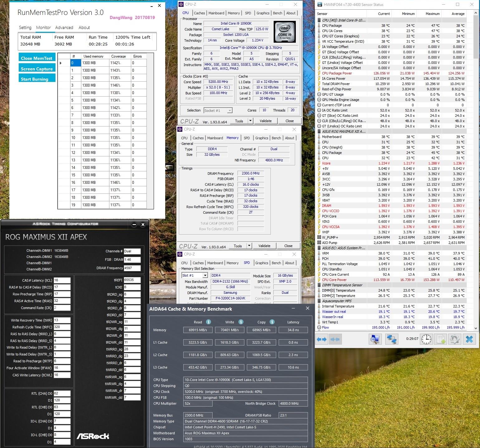Screen dimensions: 480x448
Task: Click the HWiNFO64 title bar app icon
Action: pos(319,5)
